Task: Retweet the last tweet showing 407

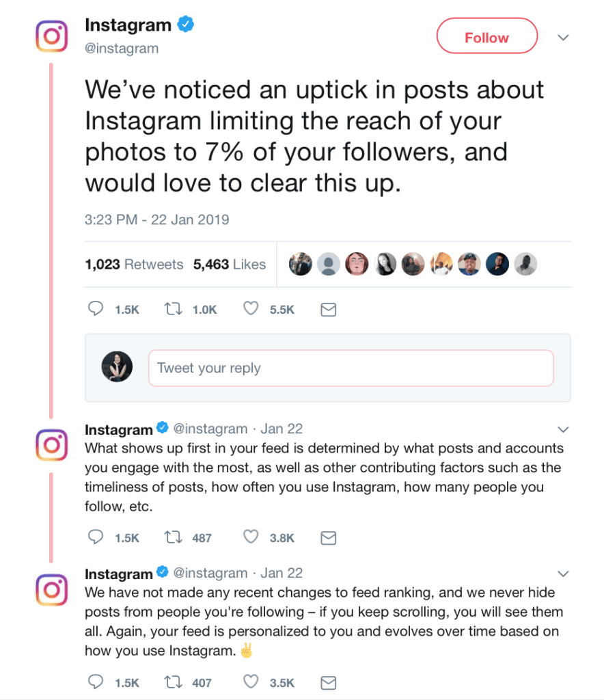Action: click(x=173, y=682)
